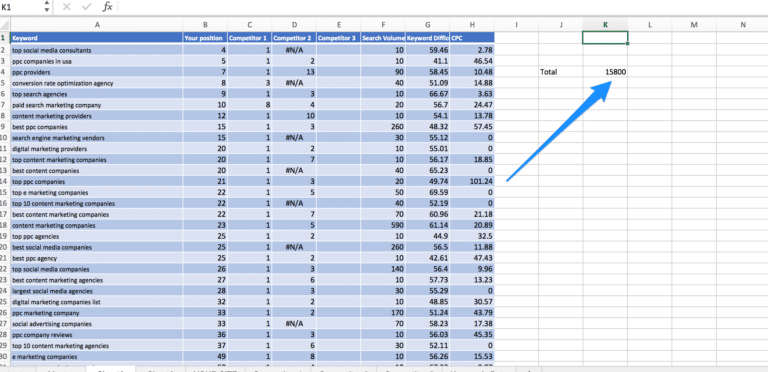Click inside the formula bar input area
768x372 pixels.
(441, 6)
